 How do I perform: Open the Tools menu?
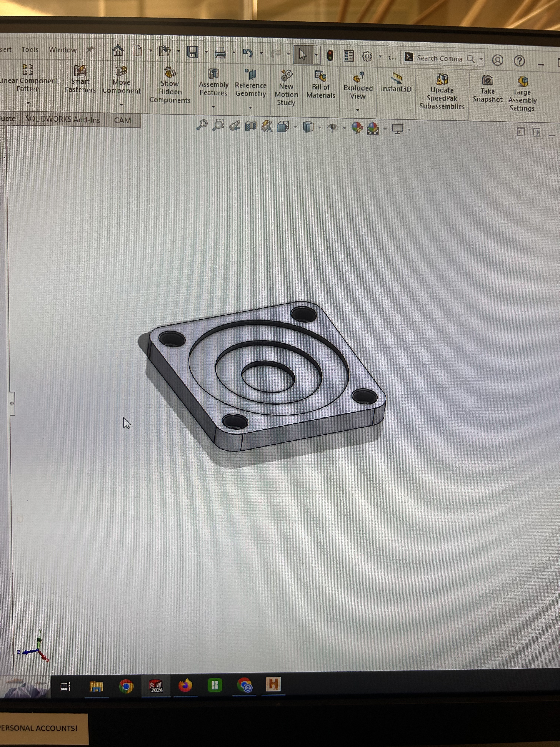(30, 50)
